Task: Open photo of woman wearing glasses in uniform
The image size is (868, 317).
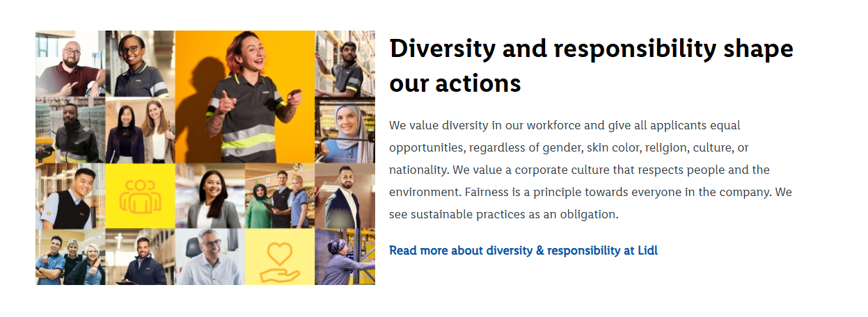Action: coord(140,64)
